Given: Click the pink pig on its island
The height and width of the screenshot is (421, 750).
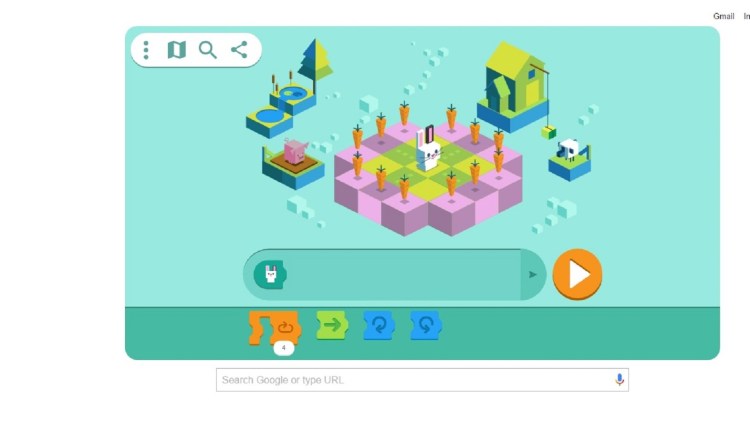Looking at the screenshot, I should (x=295, y=151).
